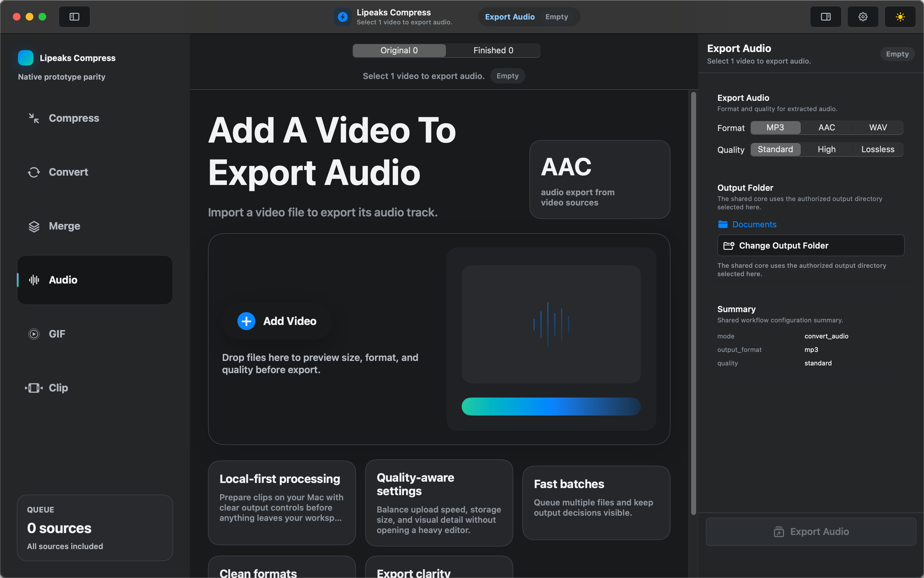
Task: Click the waveform preview placeholder
Action: click(x=551, y=325)
